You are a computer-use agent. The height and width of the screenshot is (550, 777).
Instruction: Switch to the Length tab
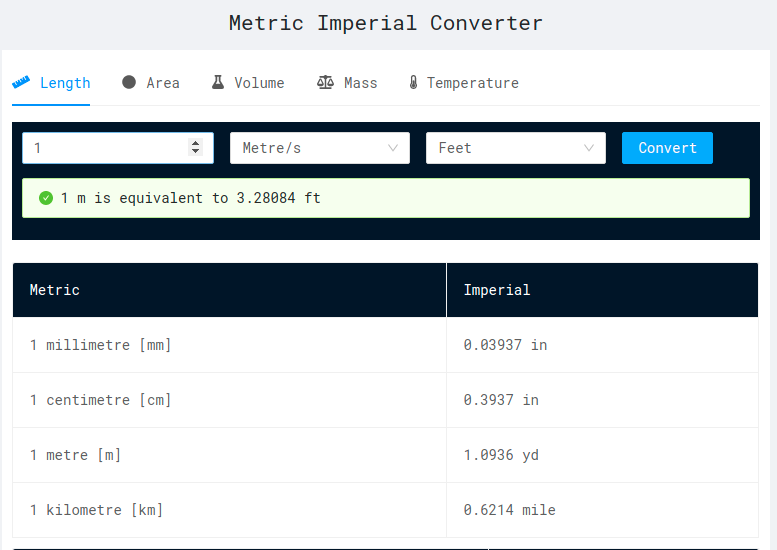pos(51,83)
